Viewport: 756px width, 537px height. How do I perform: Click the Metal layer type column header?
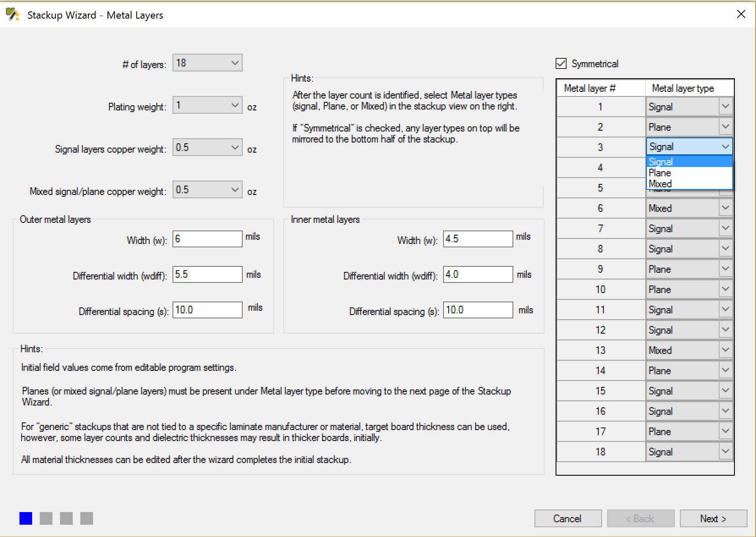(689, 88)
